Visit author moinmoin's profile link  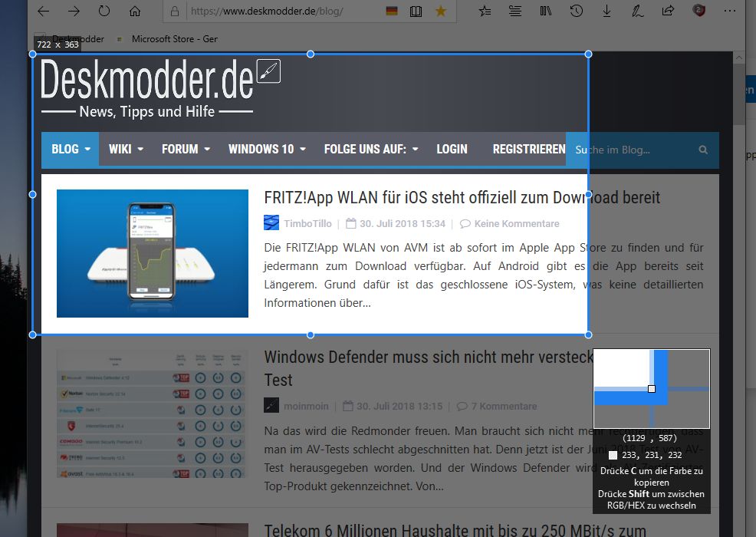point(306,407)
